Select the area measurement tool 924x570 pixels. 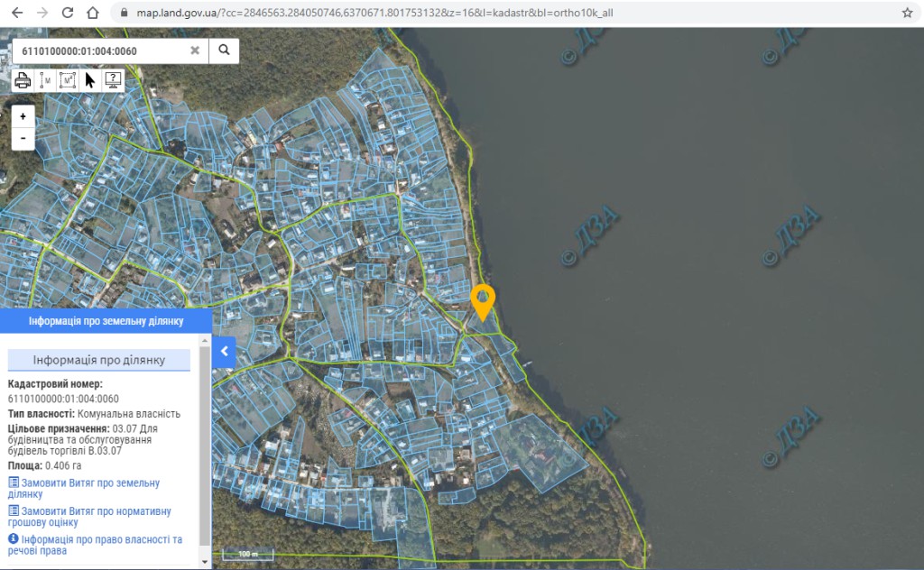click(x=68, y=80)
